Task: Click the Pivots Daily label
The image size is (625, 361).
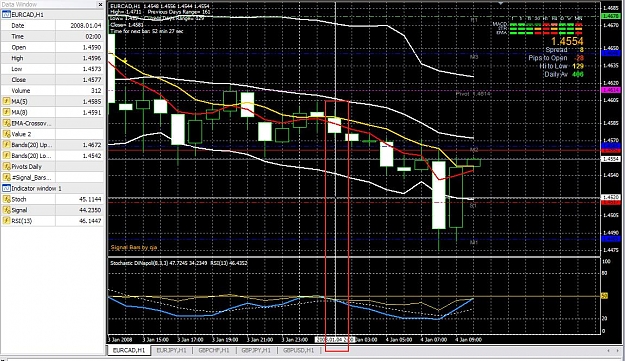Action: point(26,167)
